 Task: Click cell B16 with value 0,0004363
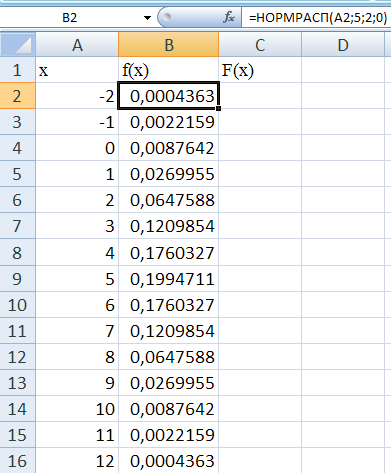(x=169, y=461)
